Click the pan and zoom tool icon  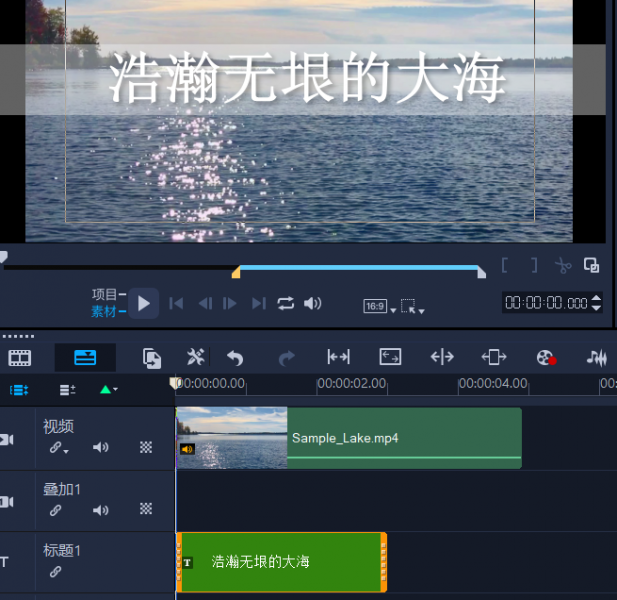494,357
